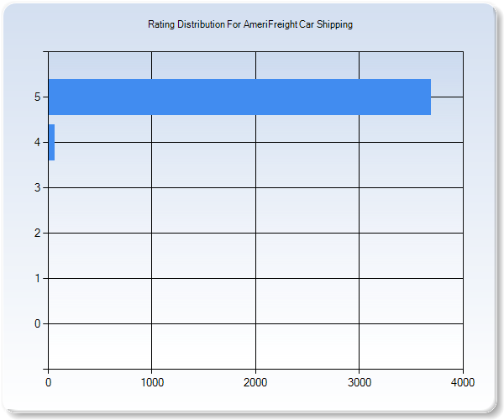Click the chart title 'Rating Distribution For AmeriFreight Car Shipping'

(250, 24)
